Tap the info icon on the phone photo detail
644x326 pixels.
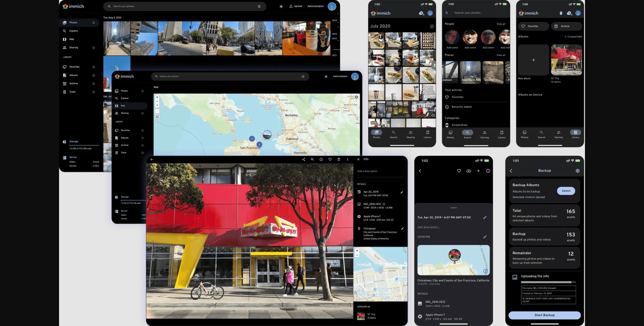pyautogui.click(x=488, y=171)
